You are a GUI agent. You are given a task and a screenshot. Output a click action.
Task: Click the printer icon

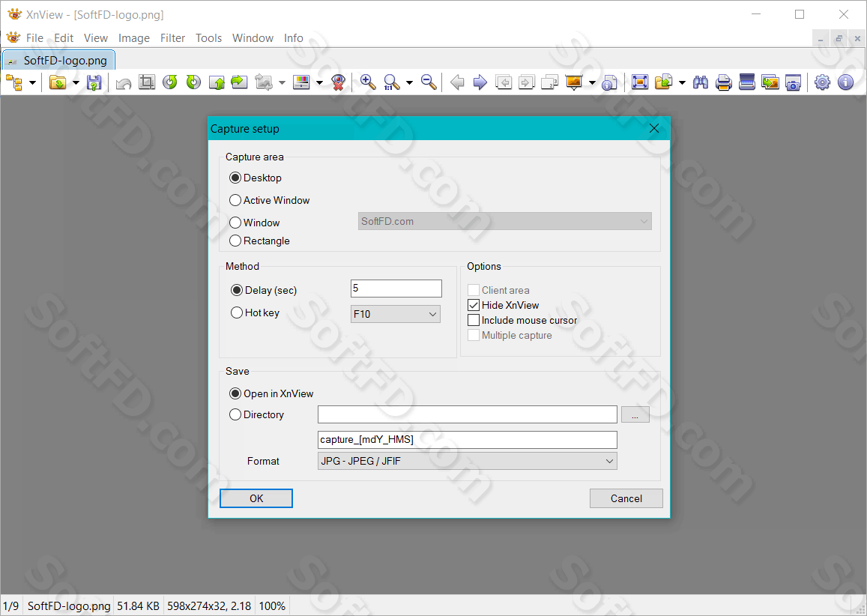[x=724, y=82]
